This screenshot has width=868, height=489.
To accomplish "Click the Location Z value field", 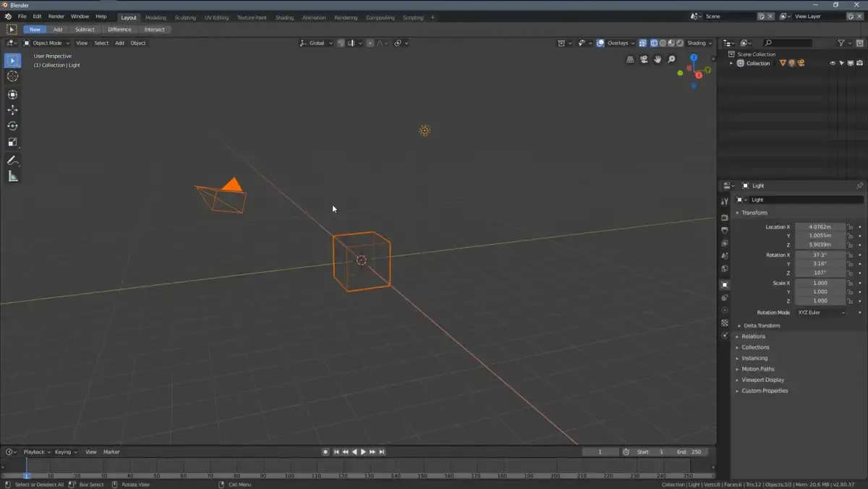I will click(x=820, y=245).
